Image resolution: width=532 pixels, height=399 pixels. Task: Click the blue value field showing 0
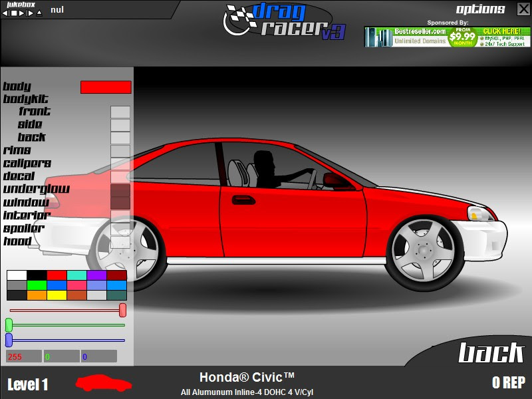pyautogui.click(x=98, y=356)
